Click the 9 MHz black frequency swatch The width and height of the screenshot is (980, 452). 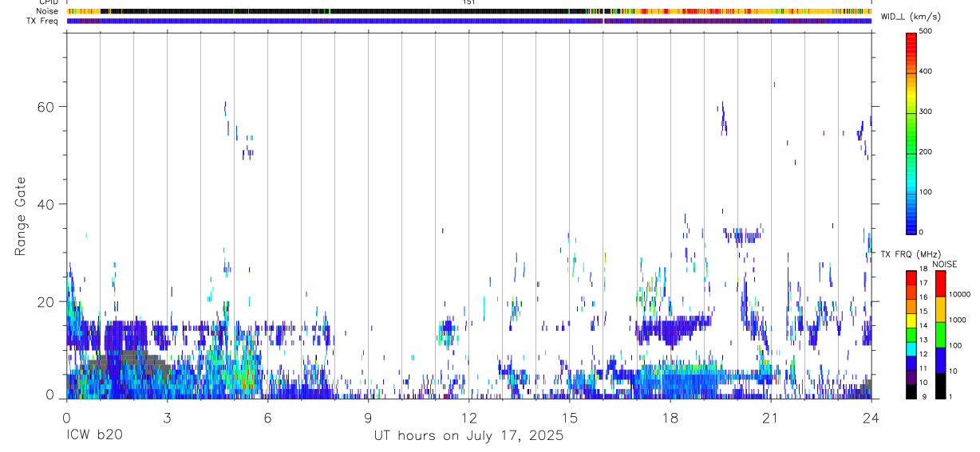tap(911, 392)
